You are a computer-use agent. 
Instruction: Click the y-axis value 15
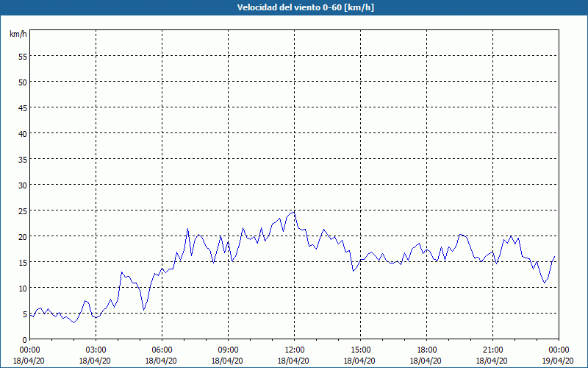pyautogui.click(x=23, y=263)
